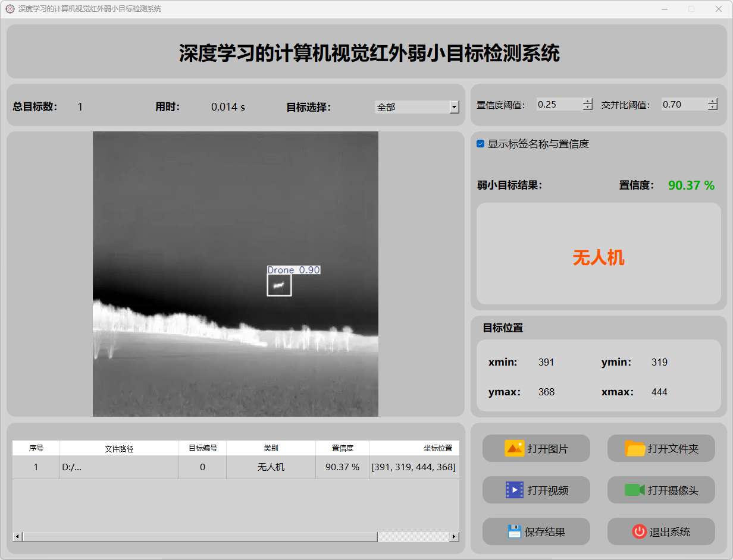Click the table's horizontal scrollbar right arrow
The image size is (733, 560).
click(454, 537)
